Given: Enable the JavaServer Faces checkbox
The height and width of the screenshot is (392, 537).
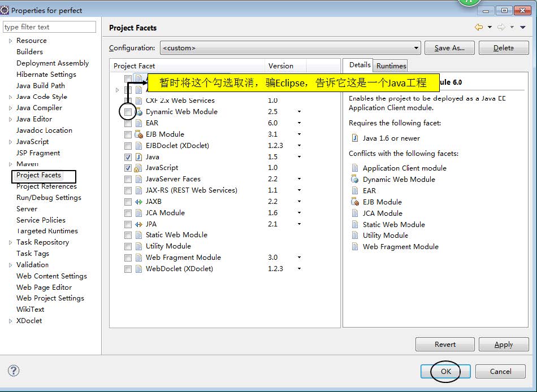Looking at the screenshot, I should coord(128,179).
